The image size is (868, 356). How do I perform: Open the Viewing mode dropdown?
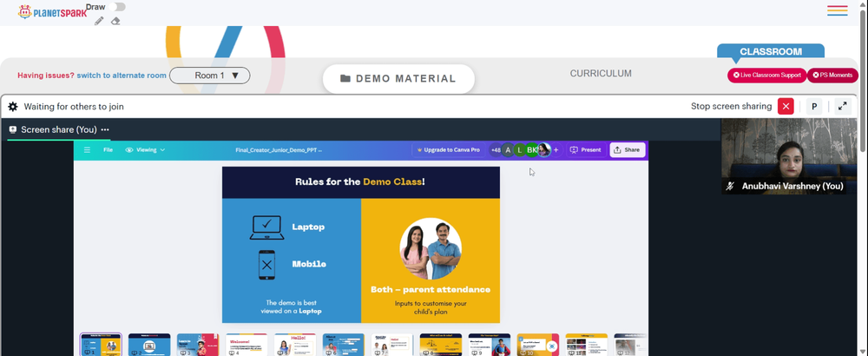click(146, 150)
